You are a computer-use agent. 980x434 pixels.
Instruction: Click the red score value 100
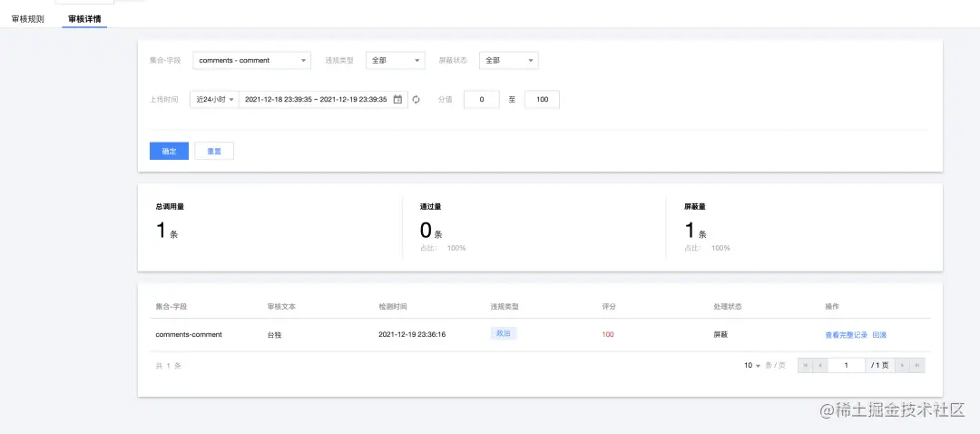[x=607, y=334]
